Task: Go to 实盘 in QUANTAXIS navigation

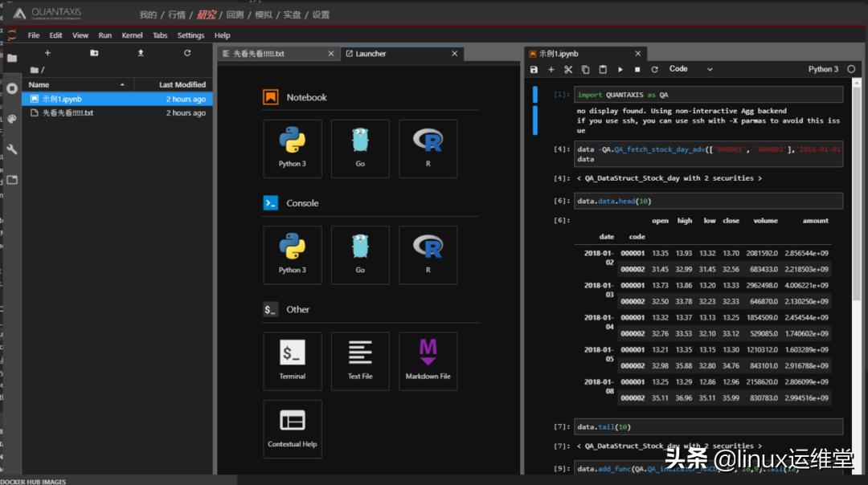Action: (293, 15)
